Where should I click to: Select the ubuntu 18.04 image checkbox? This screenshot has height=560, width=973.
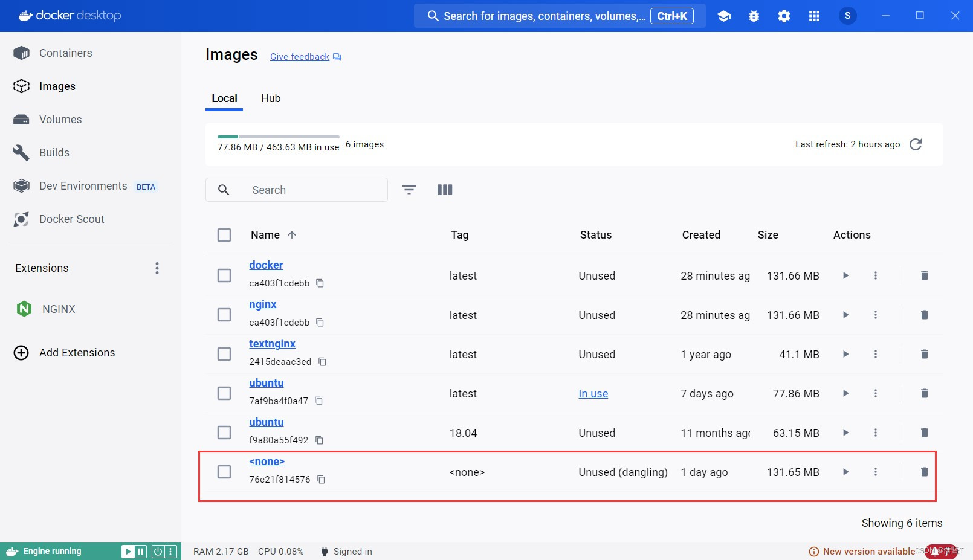224,433
